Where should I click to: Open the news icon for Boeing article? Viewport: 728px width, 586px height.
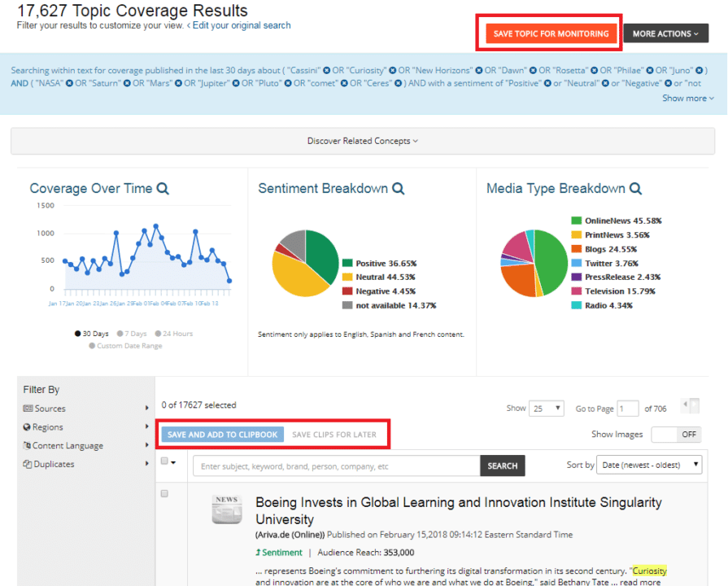(x=227, y=509)
